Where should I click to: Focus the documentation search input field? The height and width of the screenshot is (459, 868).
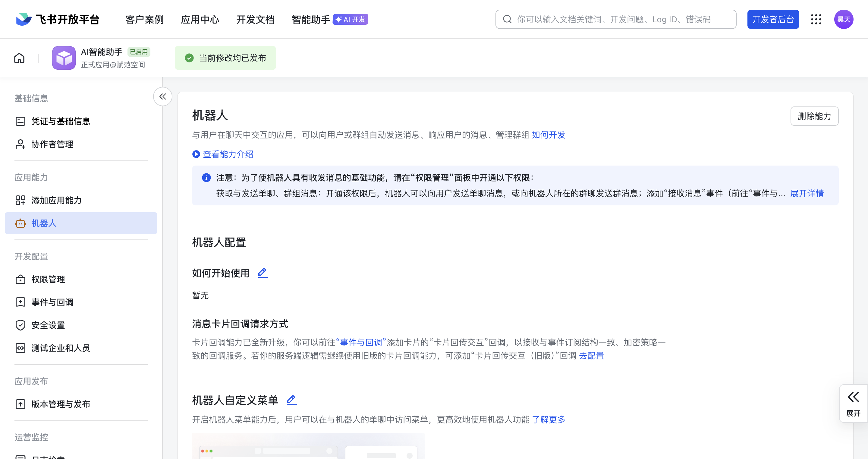tap(616, 19)
